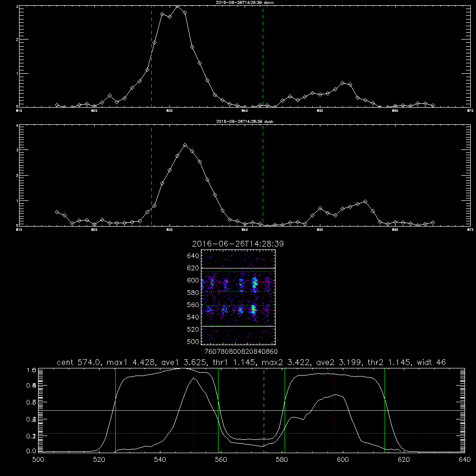
Task: Click the bottom plot x-axis label 640
Action: (x=465, y=460)
